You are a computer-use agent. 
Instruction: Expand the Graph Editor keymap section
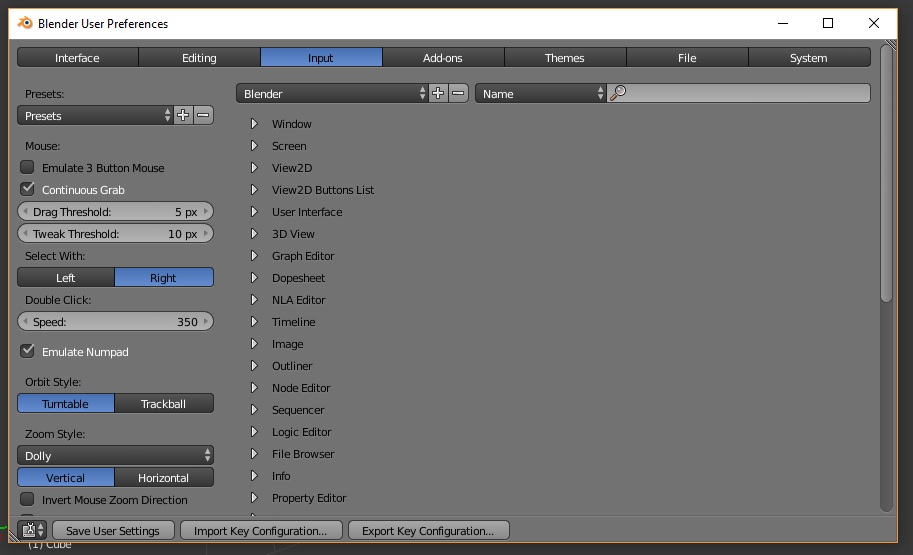click(254, 256)
